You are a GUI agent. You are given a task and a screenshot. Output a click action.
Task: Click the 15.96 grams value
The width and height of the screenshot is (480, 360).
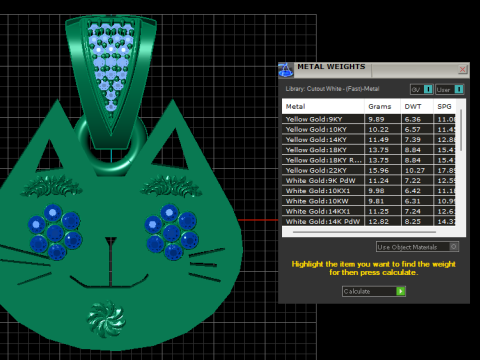pyautogui.click(x=378, y=170)
